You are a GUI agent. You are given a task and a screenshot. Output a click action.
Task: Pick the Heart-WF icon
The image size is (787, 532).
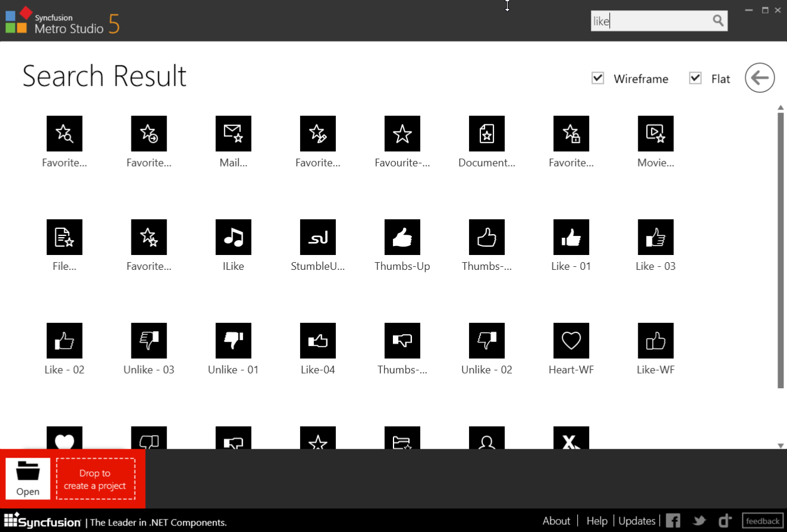coord(571,341)
